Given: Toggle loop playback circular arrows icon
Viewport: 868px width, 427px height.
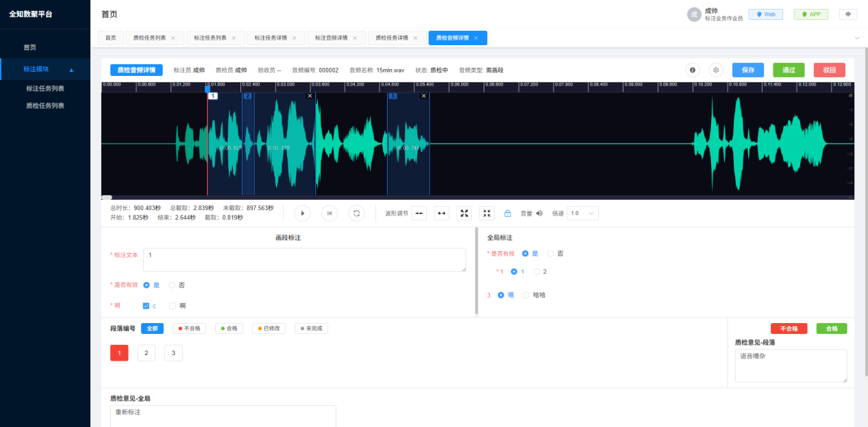Looking at the screenshot, I should click(356, 213).
